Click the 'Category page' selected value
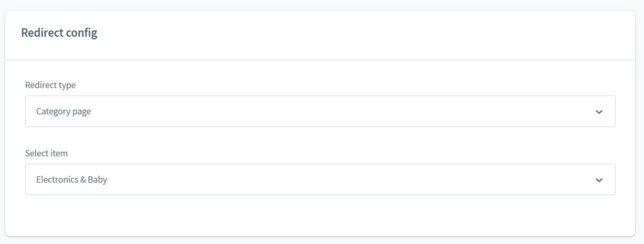This screenshot has width=644, height=244. 64,111
